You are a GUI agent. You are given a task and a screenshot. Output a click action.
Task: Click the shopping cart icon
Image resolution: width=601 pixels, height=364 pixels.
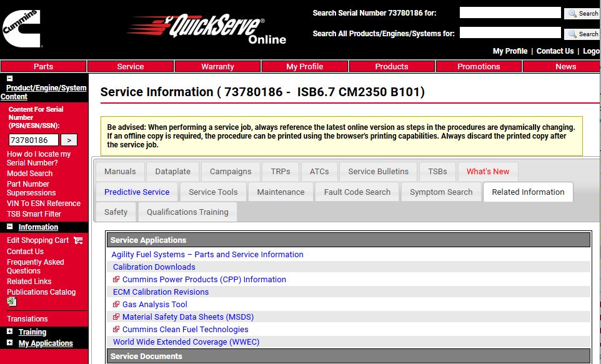[x=78, y=240]
